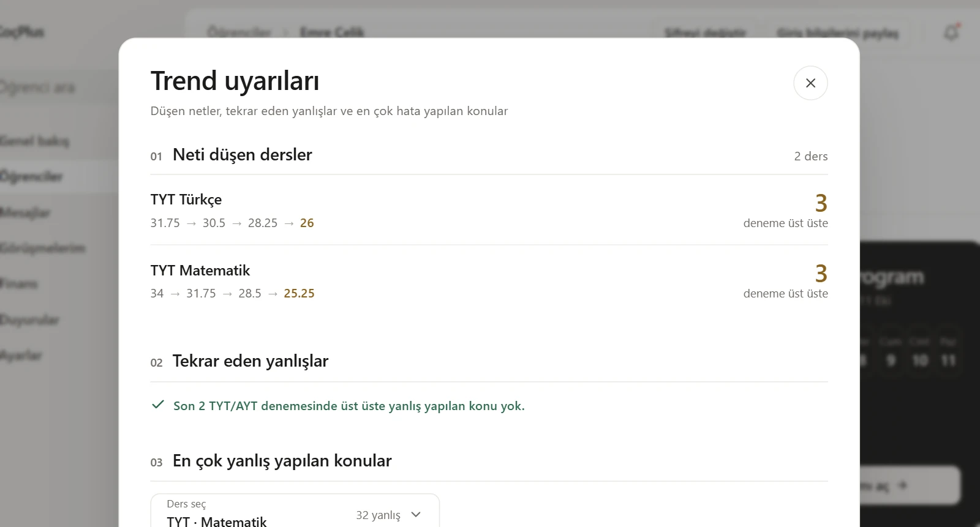The height and width of the screenshot is (527, 980).
Task: Open Ayarlar in the background sidebar
Action: coord(21,355)
